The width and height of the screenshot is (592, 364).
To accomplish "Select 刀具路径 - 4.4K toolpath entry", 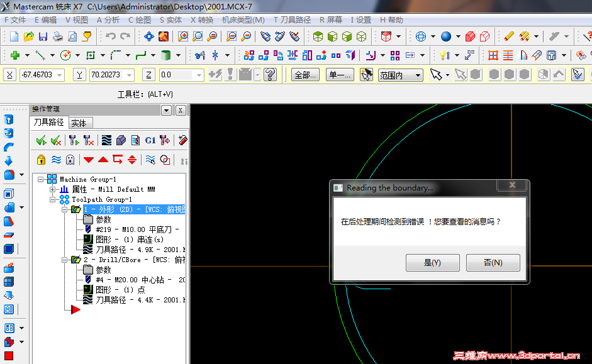I will (x=140, y=300).
